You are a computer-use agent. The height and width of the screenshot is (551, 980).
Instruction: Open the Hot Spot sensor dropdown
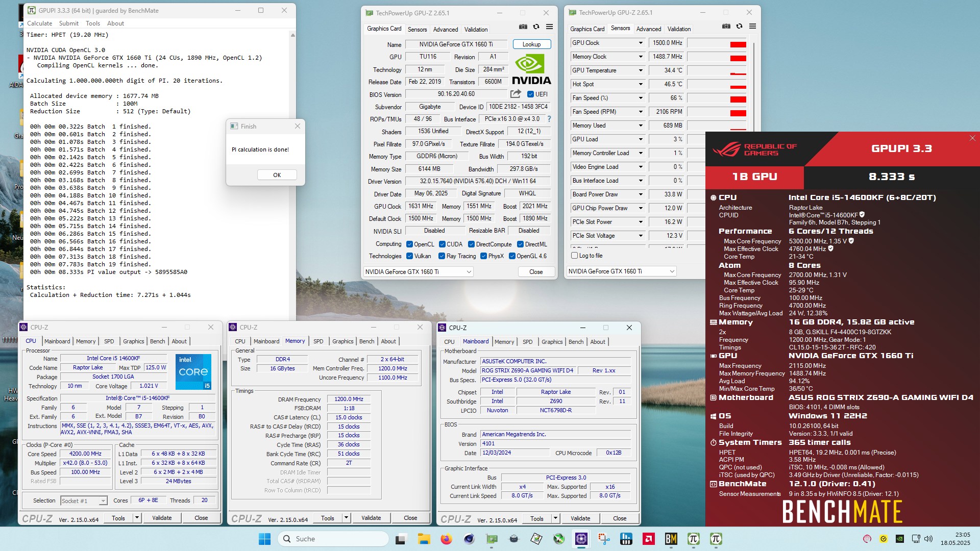641,84
